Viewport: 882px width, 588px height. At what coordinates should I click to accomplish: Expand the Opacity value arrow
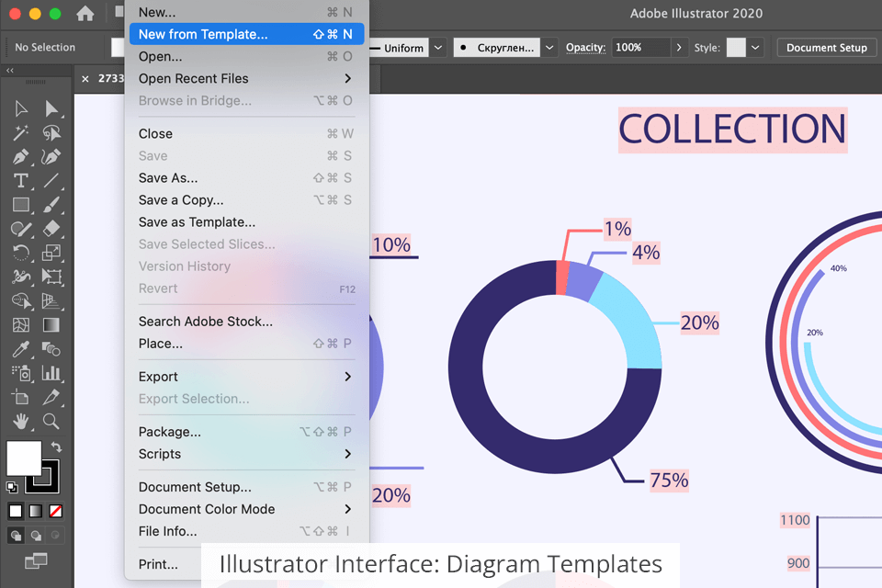[679, 48]
